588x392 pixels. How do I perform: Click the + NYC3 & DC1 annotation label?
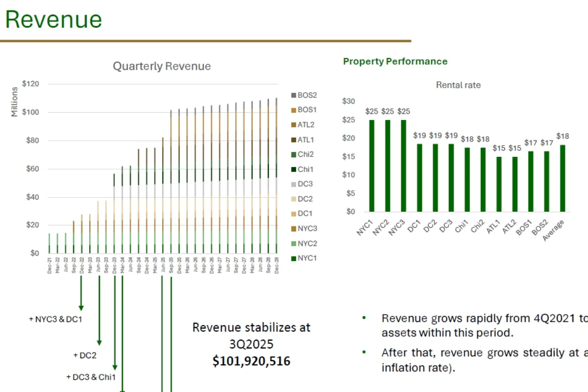tap(55, 319)
